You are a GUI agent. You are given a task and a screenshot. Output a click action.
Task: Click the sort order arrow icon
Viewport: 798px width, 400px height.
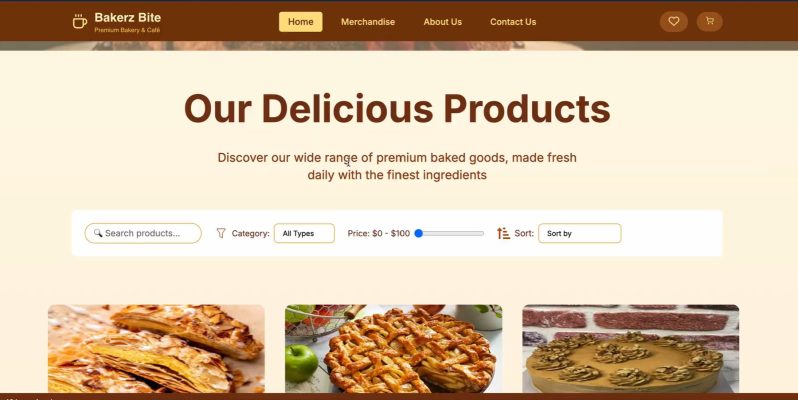[x=503, y=233]
